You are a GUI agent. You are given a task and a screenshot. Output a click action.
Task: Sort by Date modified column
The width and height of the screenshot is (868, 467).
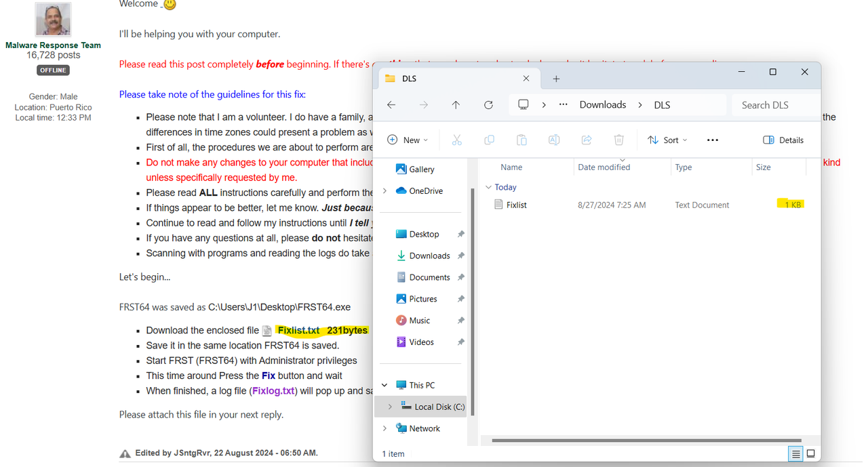[604, 167]
